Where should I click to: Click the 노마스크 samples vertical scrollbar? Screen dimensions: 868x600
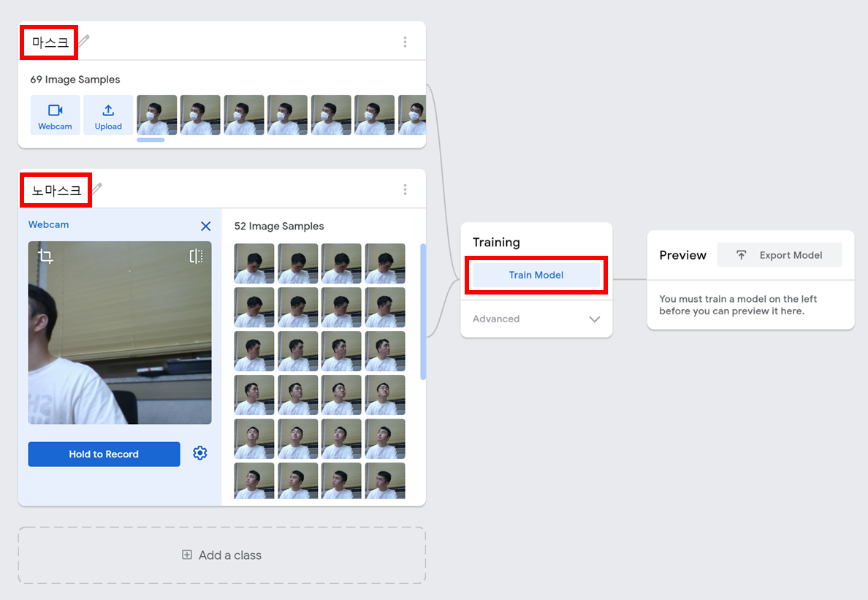pos(423,312)
